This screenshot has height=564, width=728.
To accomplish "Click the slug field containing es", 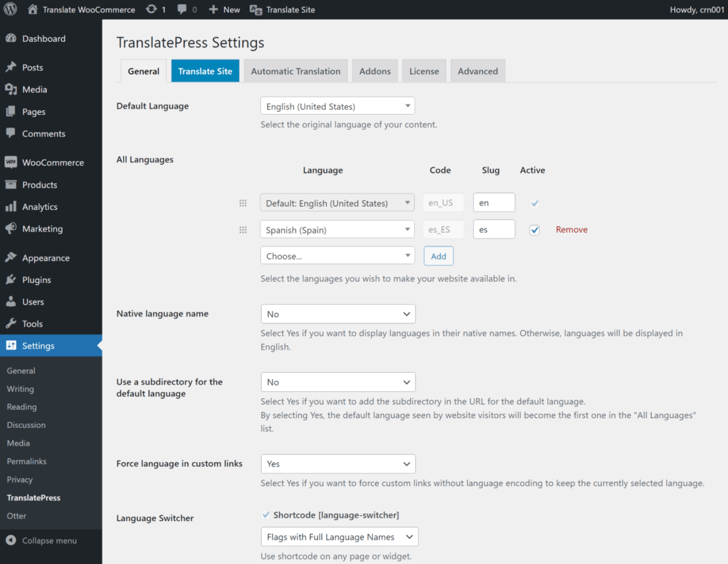I will [x=494, y=229].
